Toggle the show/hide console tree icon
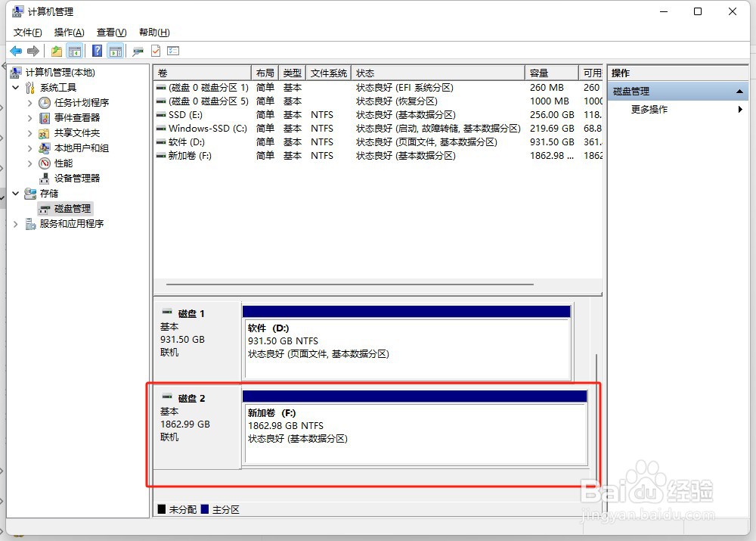 tap(75, 51)
